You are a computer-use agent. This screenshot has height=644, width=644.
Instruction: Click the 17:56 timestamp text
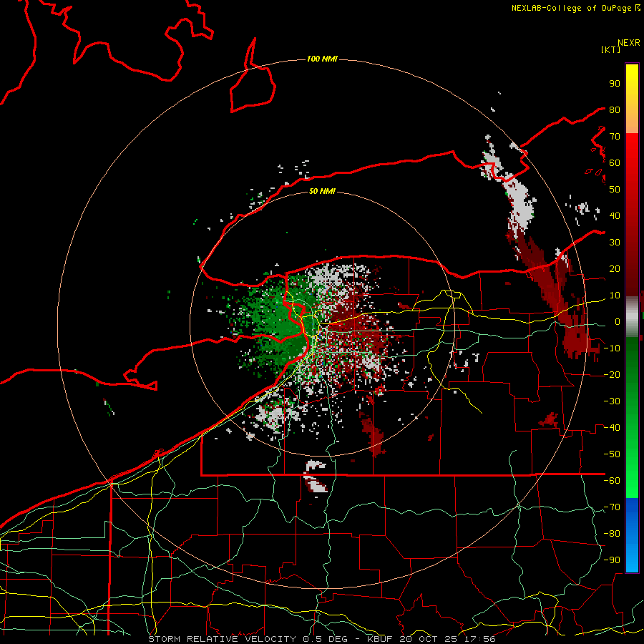480,639
